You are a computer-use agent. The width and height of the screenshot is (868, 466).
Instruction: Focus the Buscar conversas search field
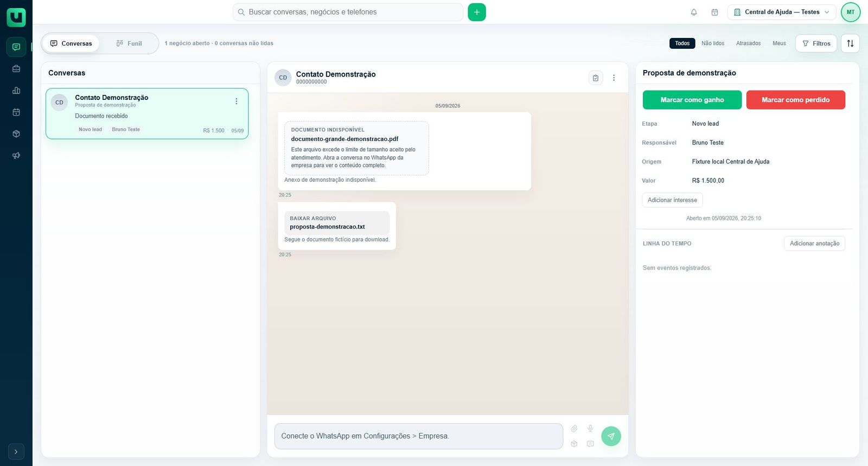pyautogui.click(x=348, y=12)
